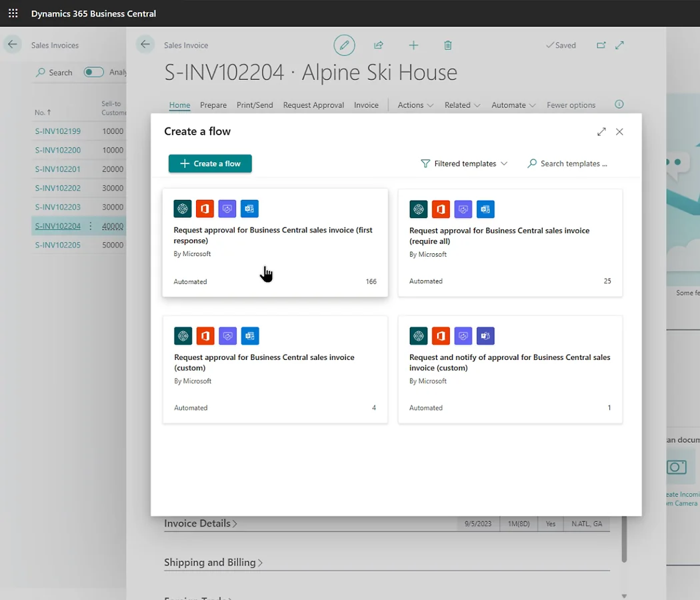Viewport: 700px width, 600px height.
Task: Select the first response approval template
Action: click(x=275, y=243)
